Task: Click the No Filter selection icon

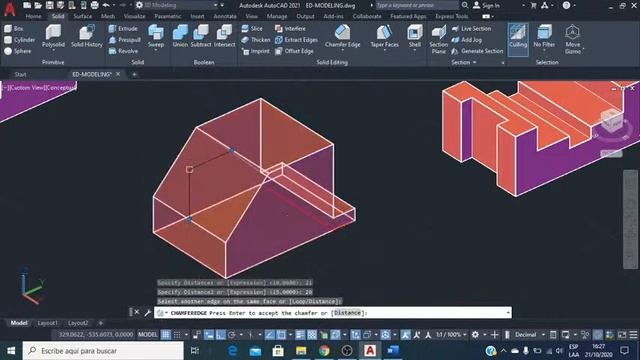Action: click(544, 36)
